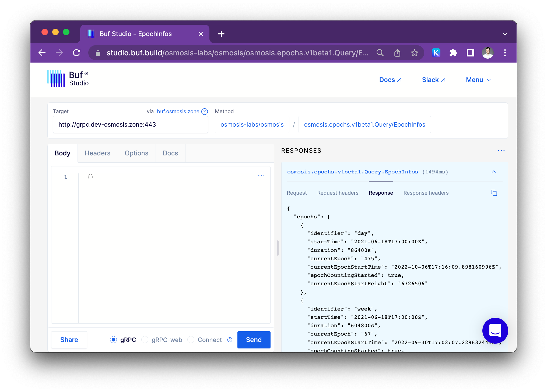Copy the response with the copy icon
Screen dimensions: 547x392
494,193
